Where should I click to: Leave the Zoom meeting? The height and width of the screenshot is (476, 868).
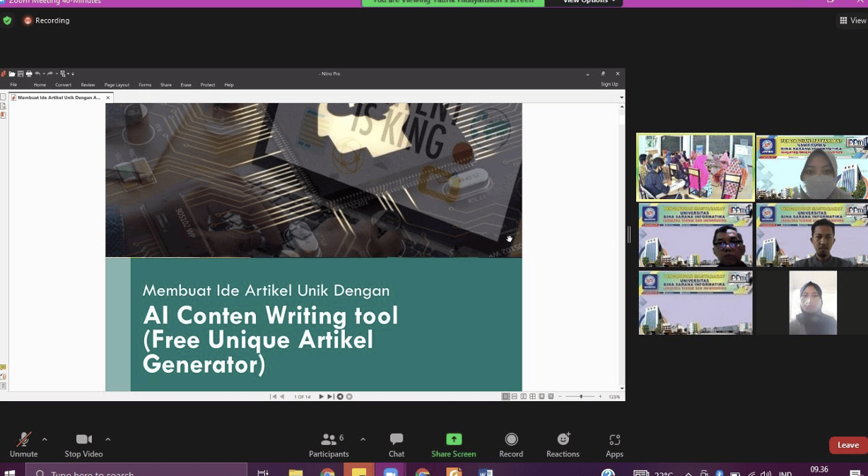click(848, 445)
